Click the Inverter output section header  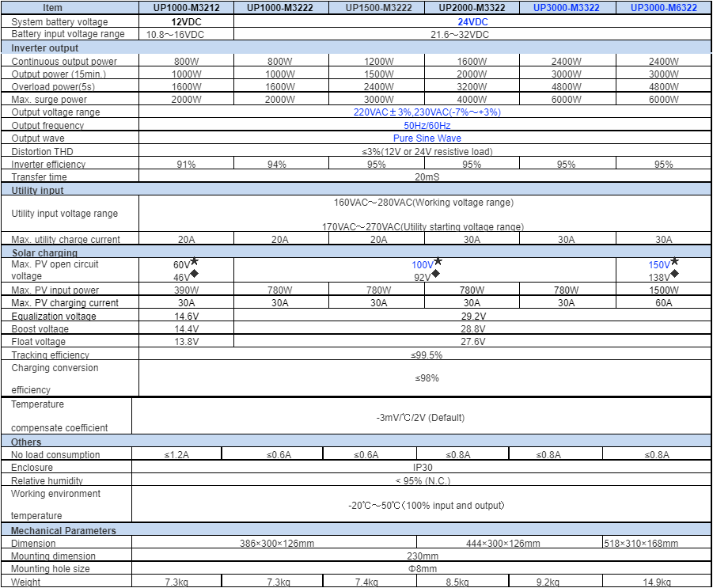click(x=45, y=48)
